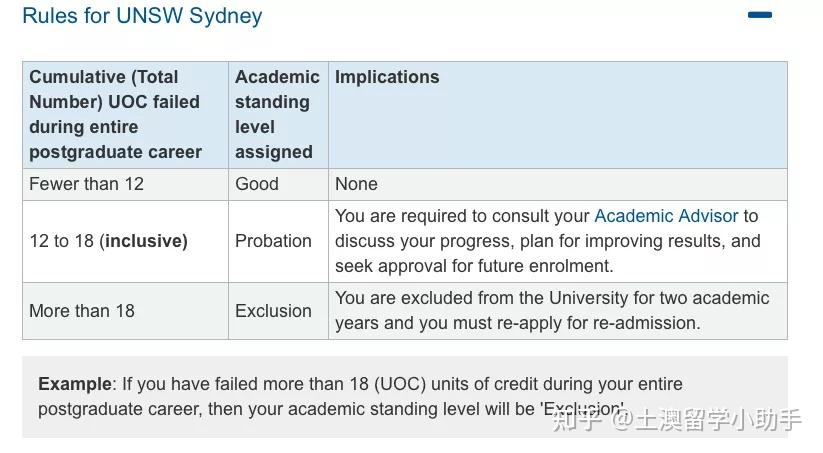
Task: Select the Fewer than 12 cell
Action: [x=87, y=184]
